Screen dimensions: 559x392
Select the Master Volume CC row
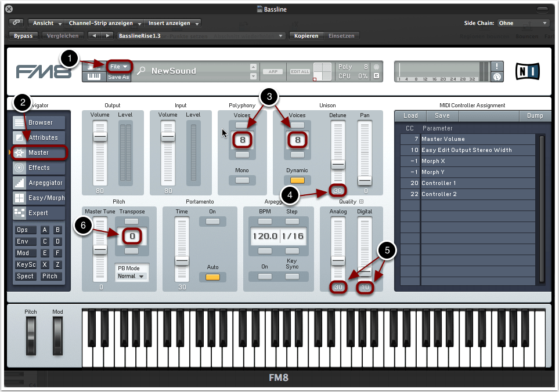coord(468,139)
